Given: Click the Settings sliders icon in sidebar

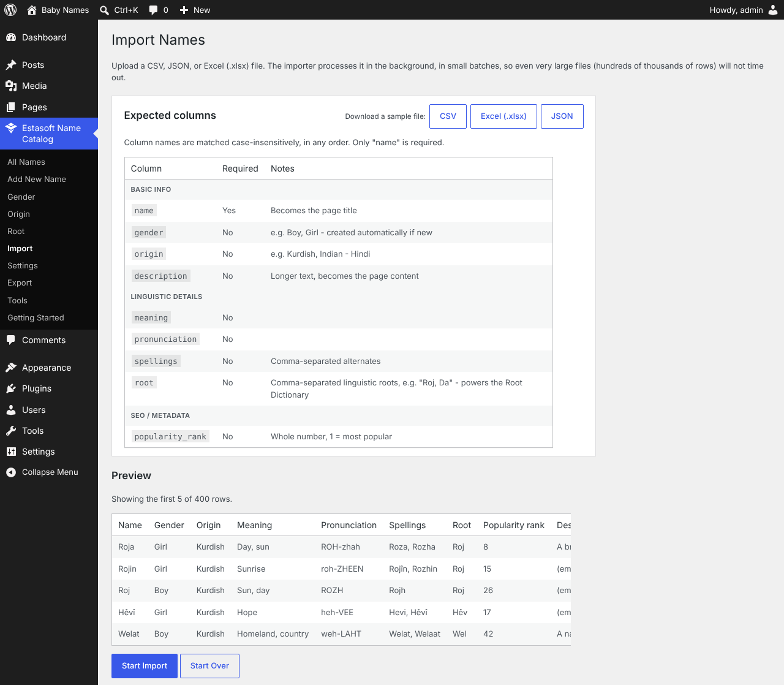Looking at the screenshot, I should 11,452.
